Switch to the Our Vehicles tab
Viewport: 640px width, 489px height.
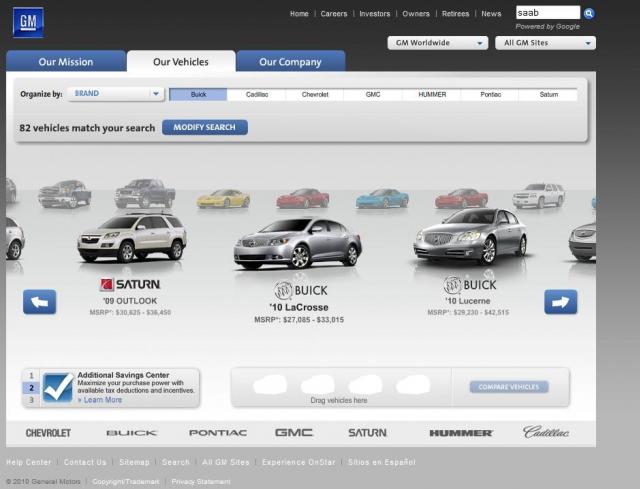coord(181,62)
